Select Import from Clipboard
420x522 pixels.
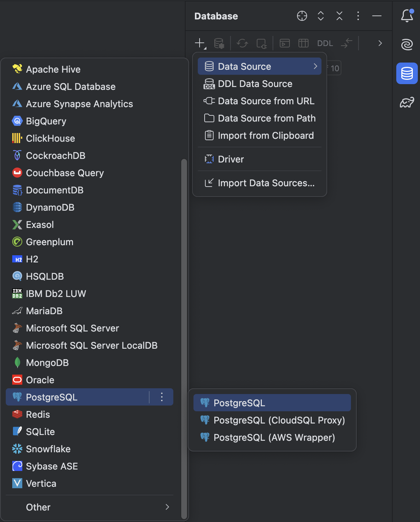coord(260,136)
